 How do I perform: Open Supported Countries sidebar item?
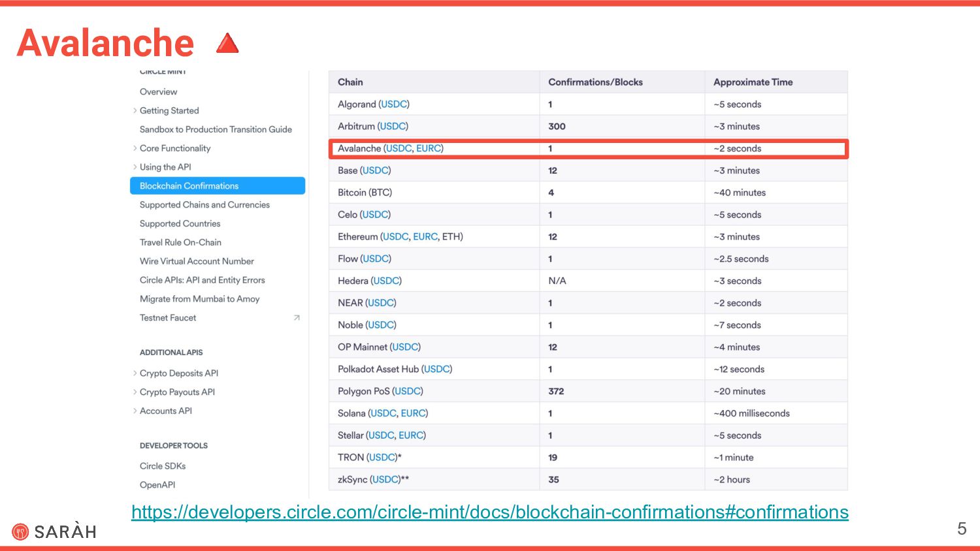click(x=180, y=224)
